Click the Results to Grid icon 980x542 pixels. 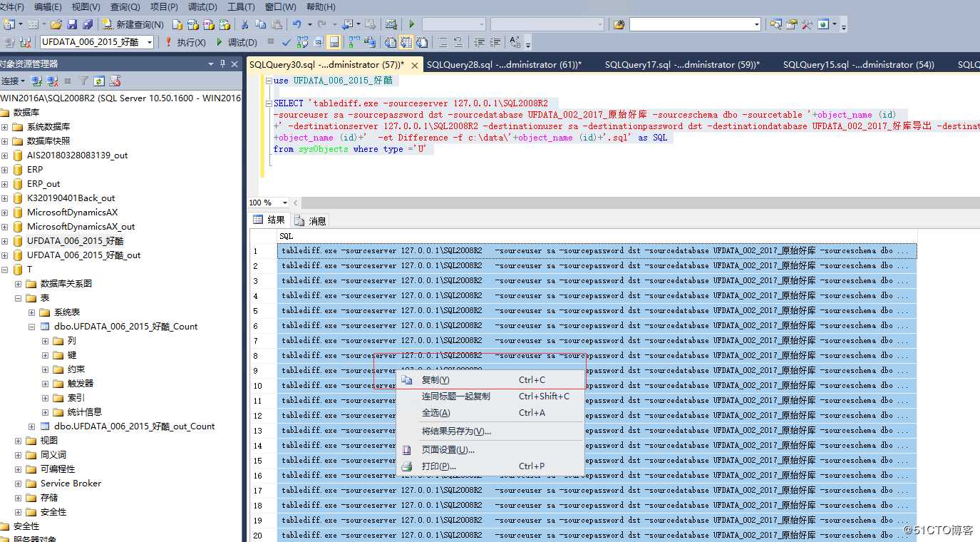(x=406, y=42)
